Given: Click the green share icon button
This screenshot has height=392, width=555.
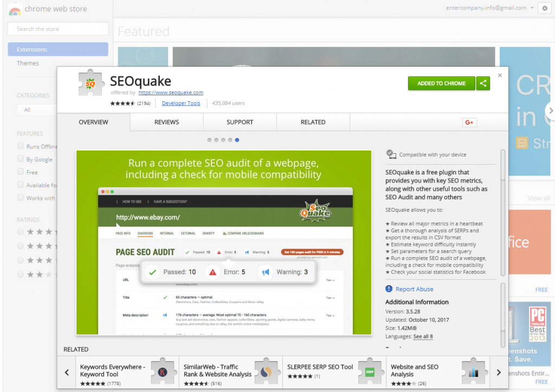Looking at the screenshot, I should tap(483, 83).
